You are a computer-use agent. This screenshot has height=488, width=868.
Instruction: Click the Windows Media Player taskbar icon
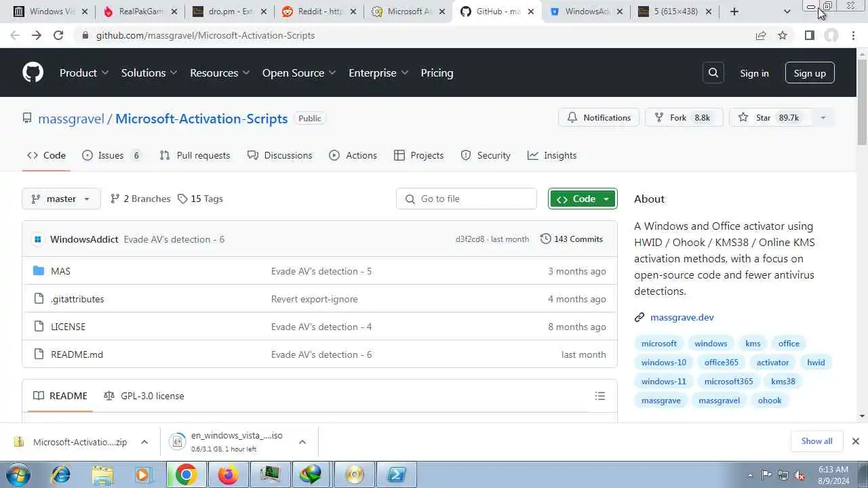coord(144,474)
